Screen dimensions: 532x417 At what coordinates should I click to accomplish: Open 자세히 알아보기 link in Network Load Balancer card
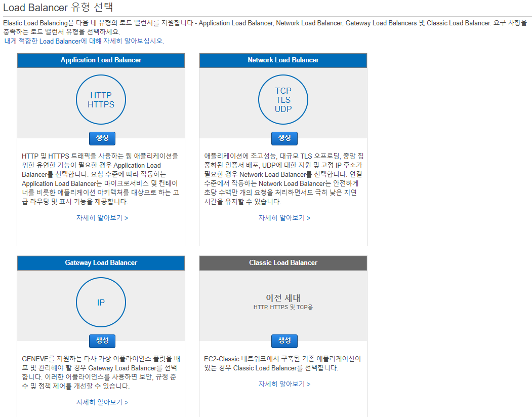point(284,218)
